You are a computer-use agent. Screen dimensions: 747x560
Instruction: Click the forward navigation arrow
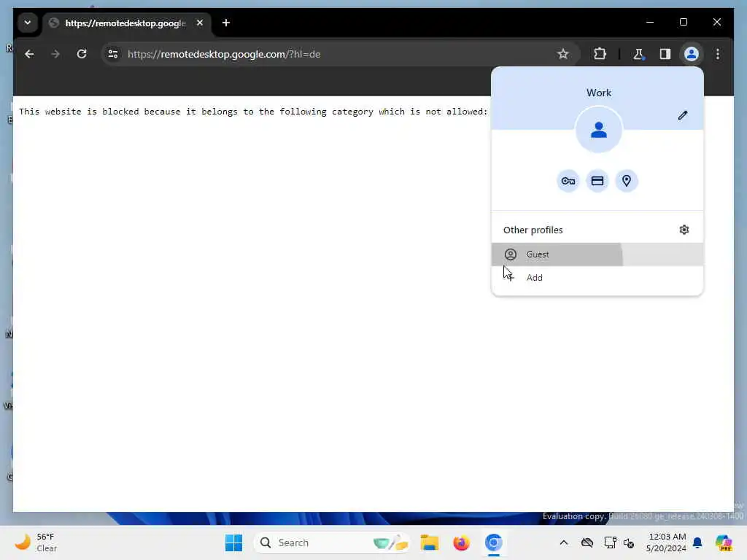[x=55, y=54]
